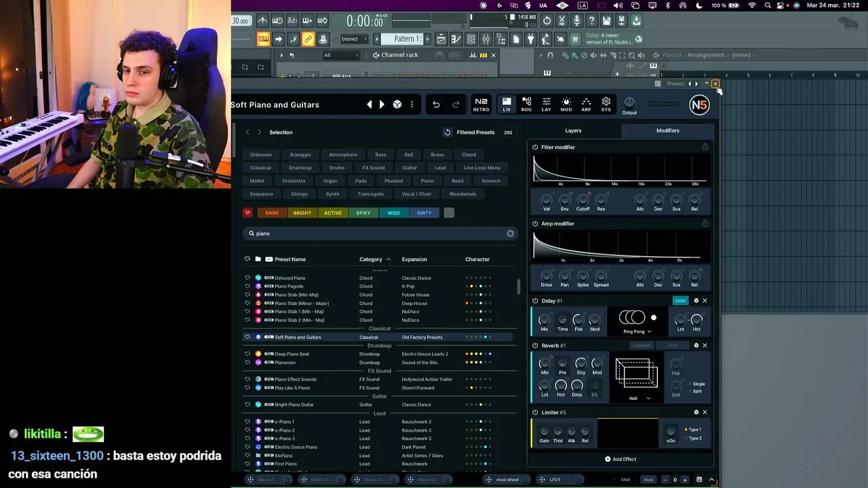The height and width of the screenshot is (488, 868).
Task: Select the Bright Piano Guitar preset
Action: pyautogui.click(x=380, y=405)
